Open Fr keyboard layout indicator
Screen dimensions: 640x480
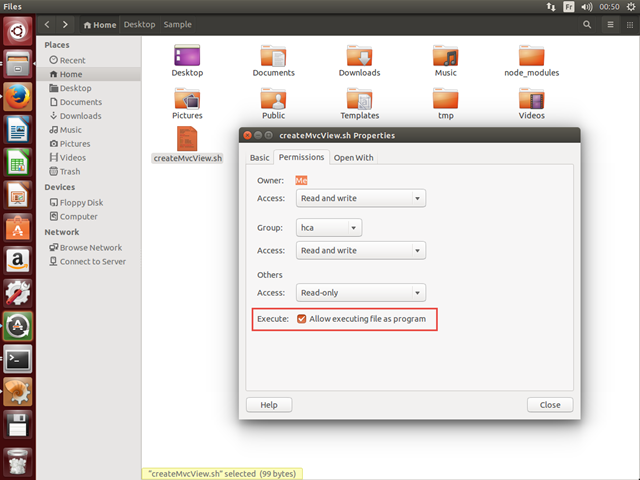click(569, 7)
